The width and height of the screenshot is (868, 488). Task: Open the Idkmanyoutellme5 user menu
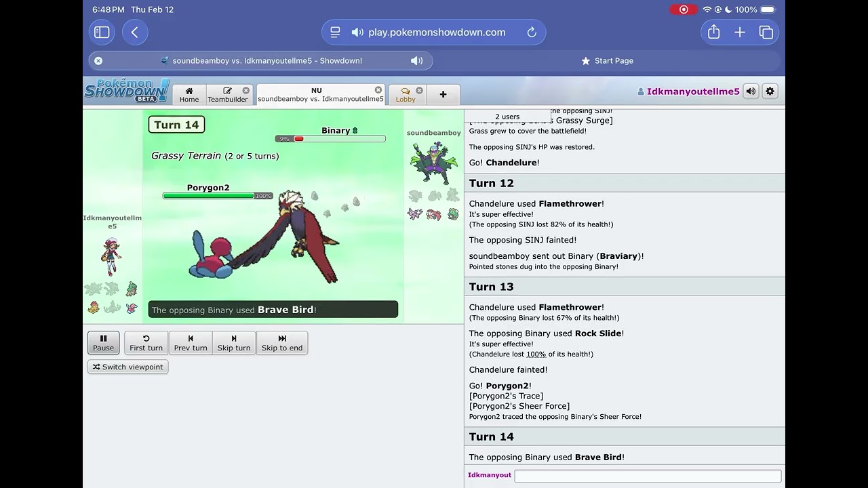point(688,91)
